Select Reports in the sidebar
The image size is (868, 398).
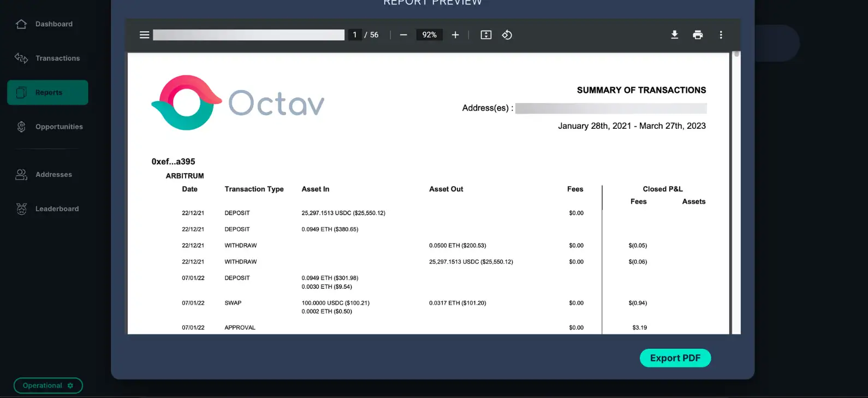tap(49, 93)
